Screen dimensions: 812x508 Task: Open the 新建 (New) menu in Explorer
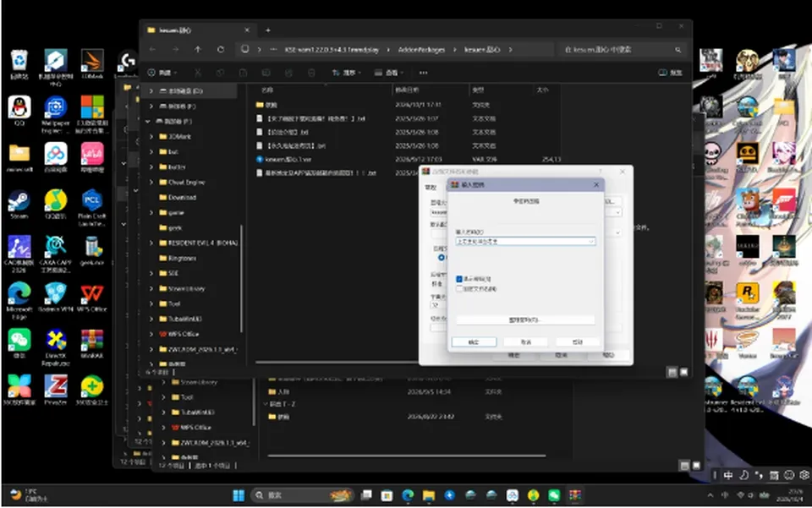coord(162,73)
